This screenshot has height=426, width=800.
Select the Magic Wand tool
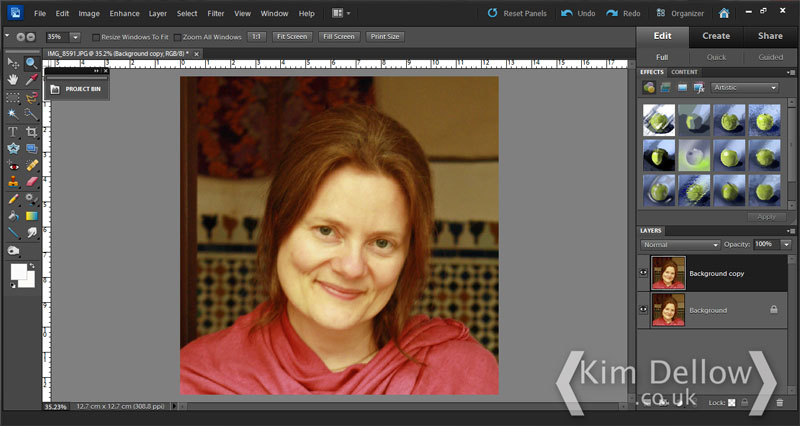(x=13, y=114)
